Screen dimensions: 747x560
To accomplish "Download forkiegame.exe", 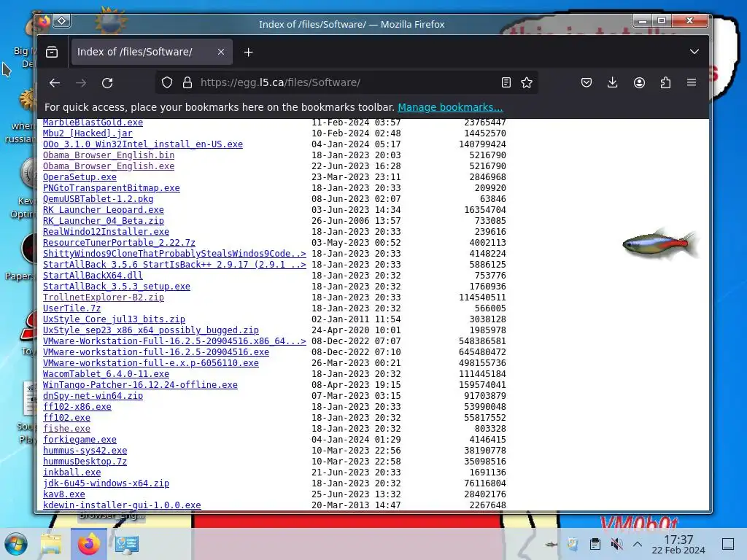I will tap(80, 440).
